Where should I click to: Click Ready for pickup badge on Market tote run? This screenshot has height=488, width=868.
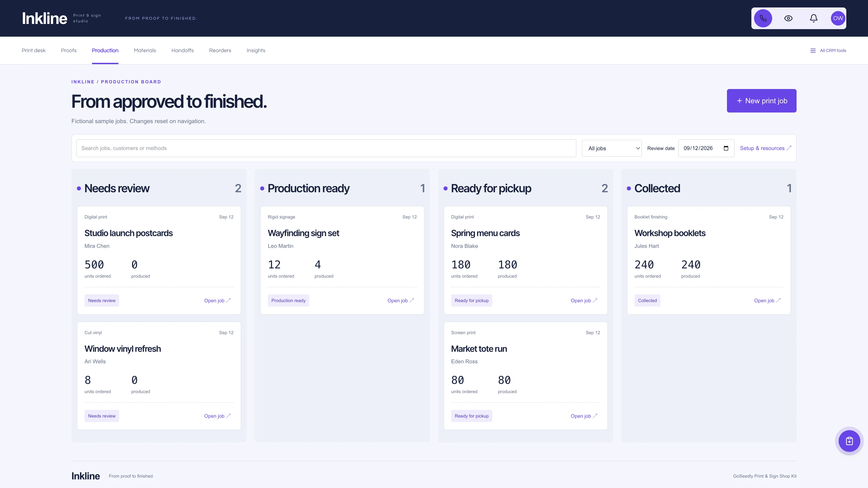click(x=472, y=416)
